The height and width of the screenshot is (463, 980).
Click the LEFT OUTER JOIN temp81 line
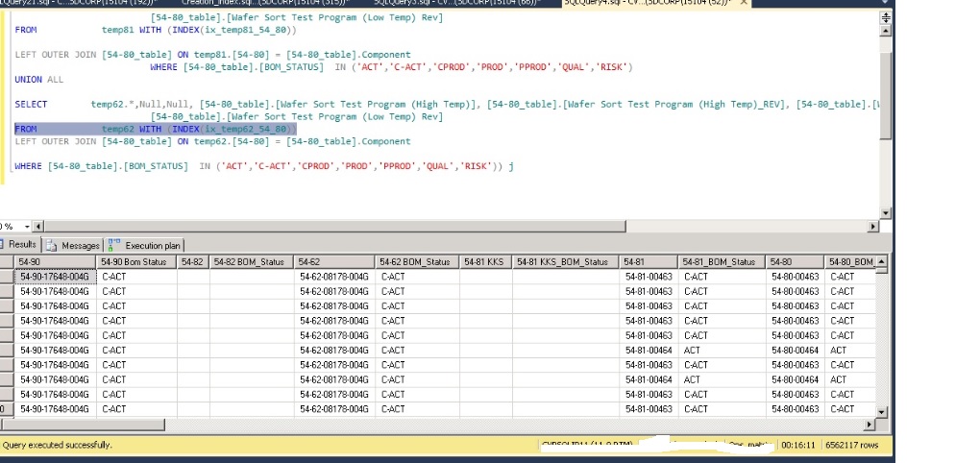tap(212, 55)
